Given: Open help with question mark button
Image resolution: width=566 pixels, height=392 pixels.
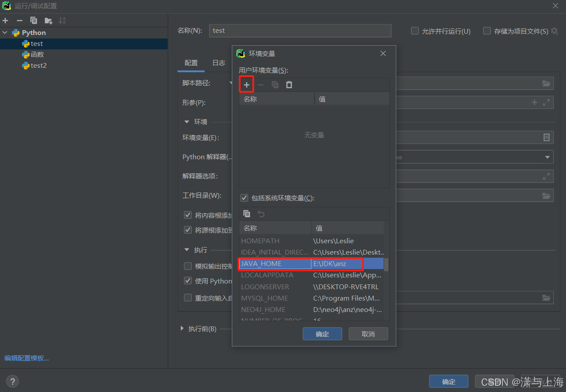Looking at the screenshot, I should tap(12, 381).
